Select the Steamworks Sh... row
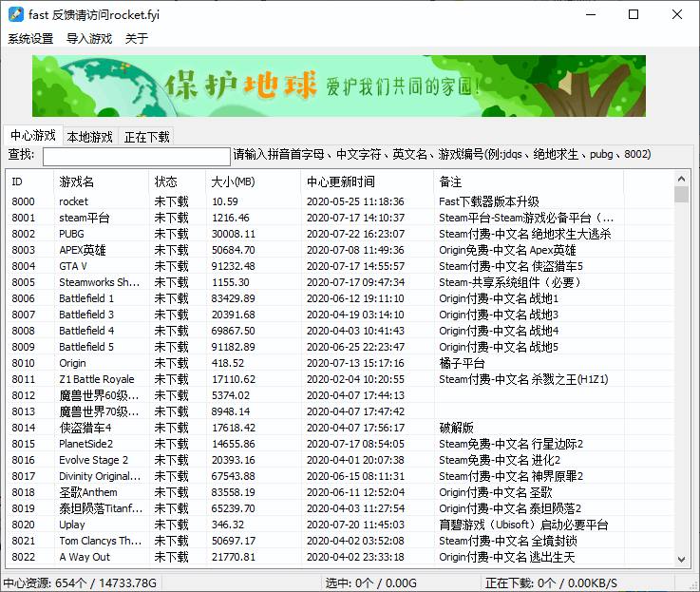 pos(339,282)
